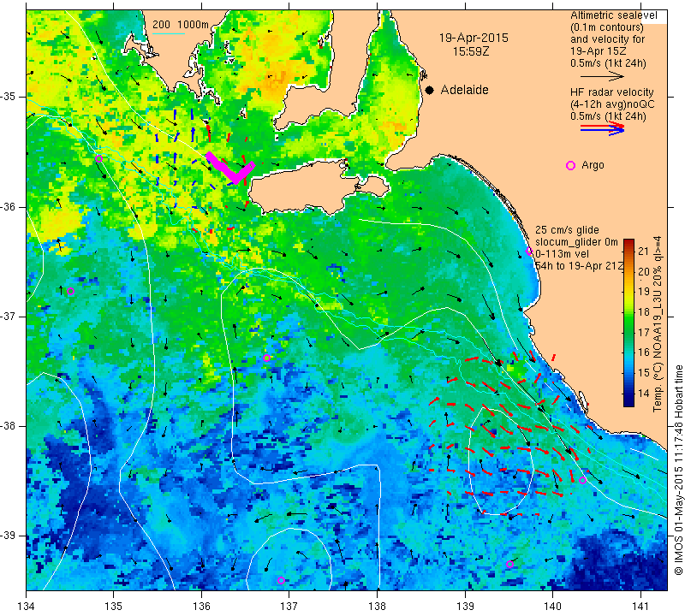Click the latitude axis label -35
685x616 pixels.
tap(9, 97)
